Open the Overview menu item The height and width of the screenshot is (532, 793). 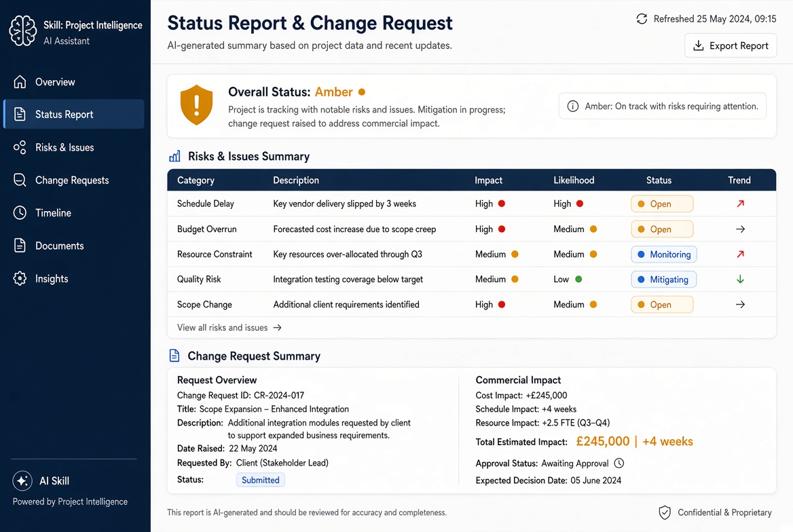[74, 82]
